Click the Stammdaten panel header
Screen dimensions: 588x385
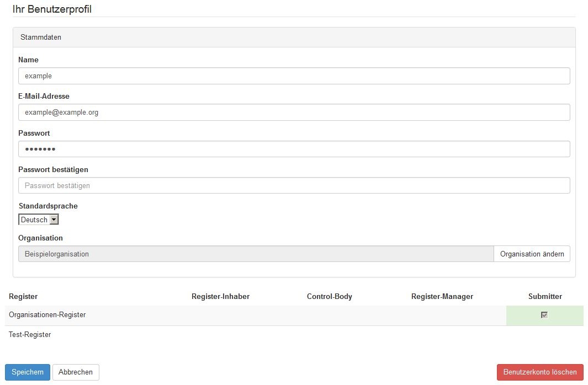pos(41,38)
